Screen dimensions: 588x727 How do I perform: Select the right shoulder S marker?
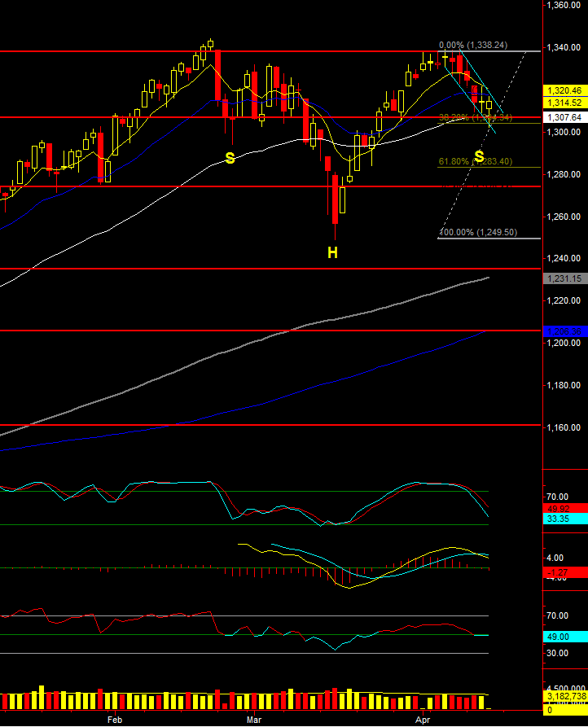[479, 156]
